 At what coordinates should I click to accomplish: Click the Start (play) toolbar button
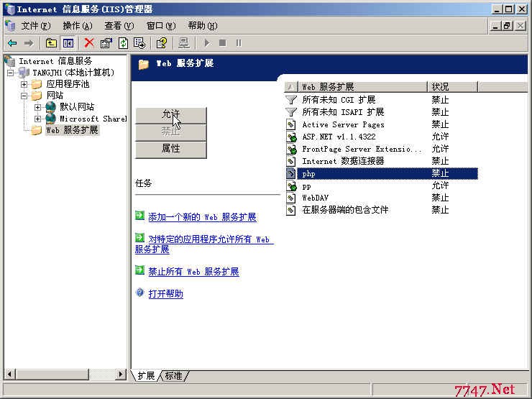pos(206,43)
